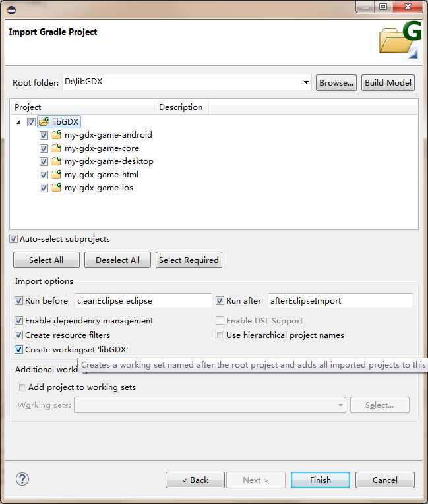Image resolution: width=428 pixels, height=504 pixels.
Task: Uncheck the libGDX root project checkbox
Action: coord(31,122)
